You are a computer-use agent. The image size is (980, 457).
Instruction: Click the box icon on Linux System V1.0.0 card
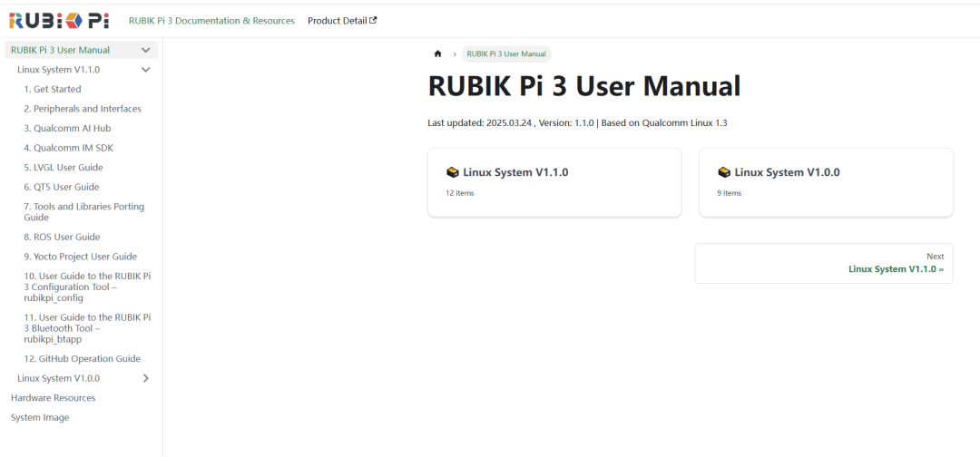724,172
